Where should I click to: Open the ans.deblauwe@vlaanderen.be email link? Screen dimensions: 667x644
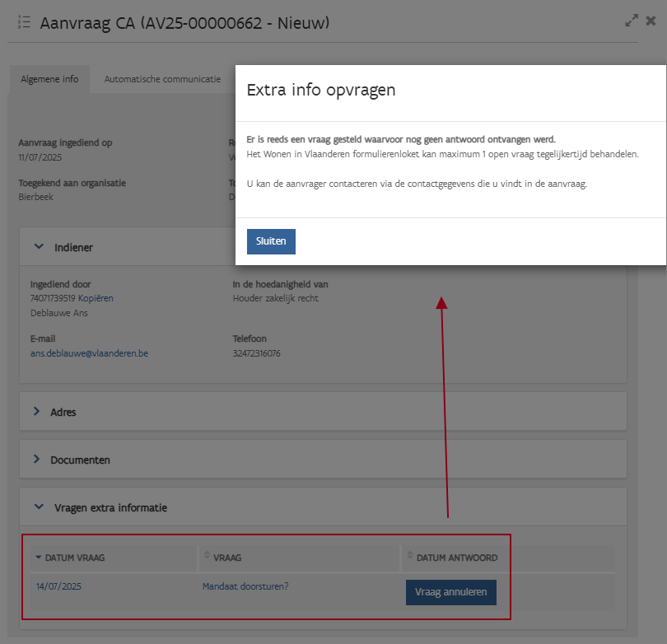[x=89, y=353]
